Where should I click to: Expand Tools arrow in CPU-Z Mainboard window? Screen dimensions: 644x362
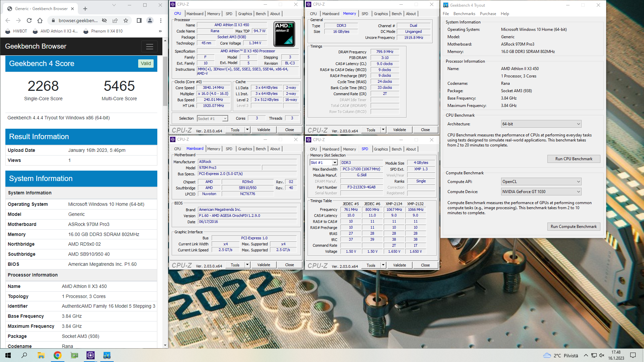247,265
